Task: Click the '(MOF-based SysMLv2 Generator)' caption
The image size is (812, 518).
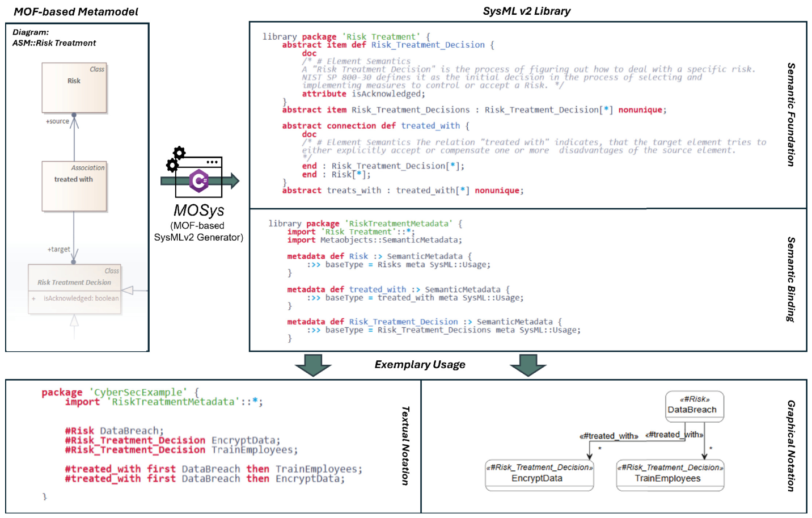Action: tap(198, 231)
